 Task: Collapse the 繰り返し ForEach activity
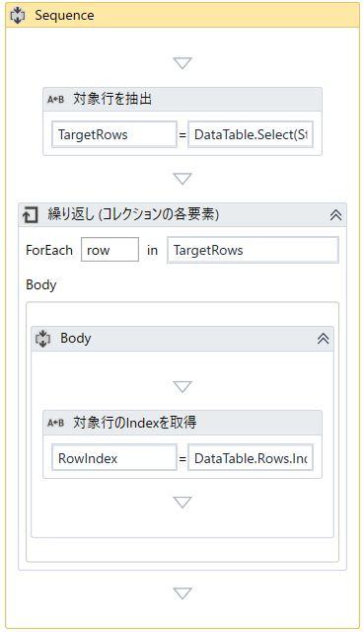pyautogui.click(x=335, y=215)
